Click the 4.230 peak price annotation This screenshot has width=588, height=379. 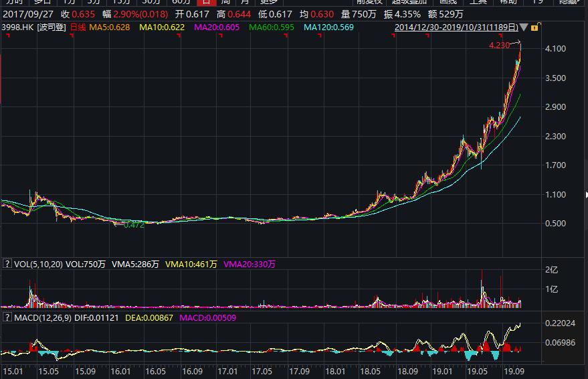[x=500, y=46]
